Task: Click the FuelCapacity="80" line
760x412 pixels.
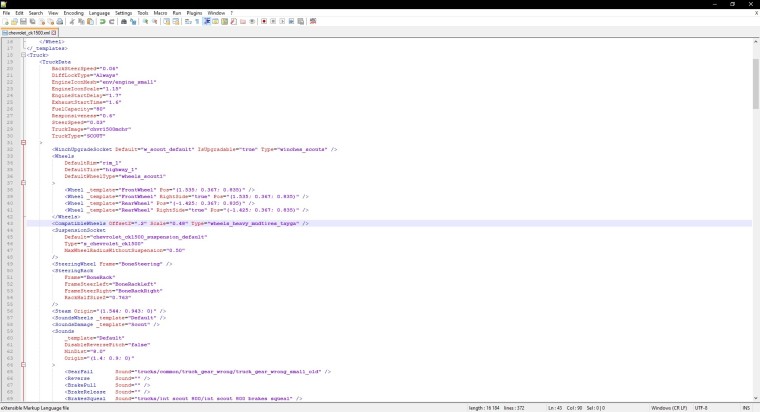Action: [x=79, y=109]
